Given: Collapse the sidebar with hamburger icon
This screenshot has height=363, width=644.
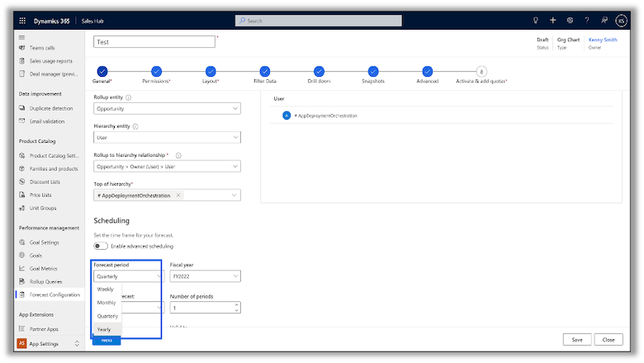Looking at the screenshot, I should [21, 37].
